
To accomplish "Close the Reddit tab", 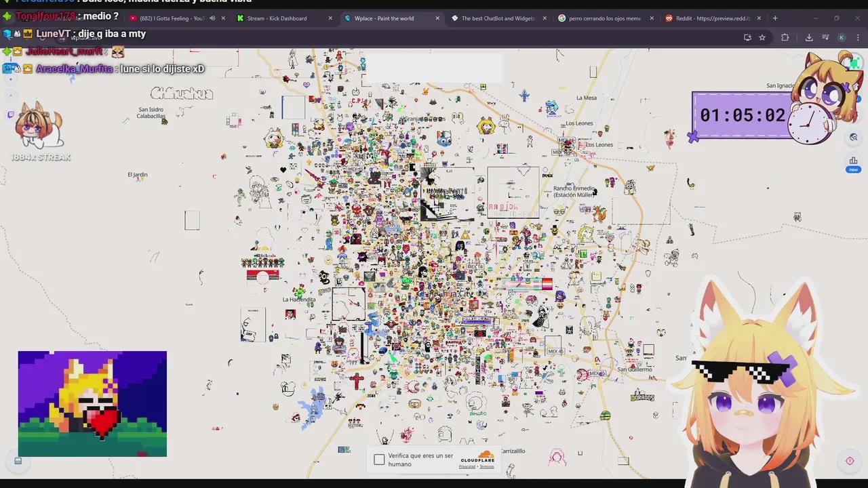I will [x=759, y=18].
